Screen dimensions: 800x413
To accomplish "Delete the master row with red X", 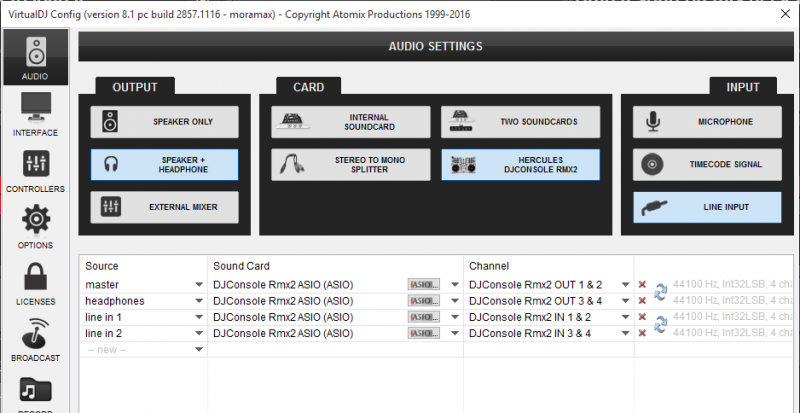I will pyautogui.click(x=642, y=285).
